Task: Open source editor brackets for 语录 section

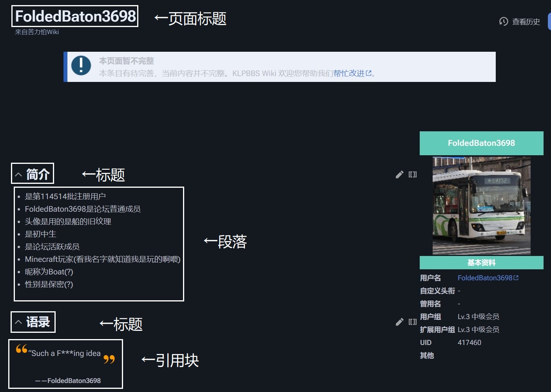Action: point(413,322)
